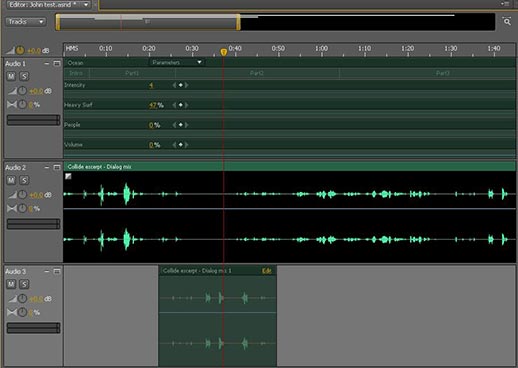Click Audio 2 volume knob

[22, 195]
